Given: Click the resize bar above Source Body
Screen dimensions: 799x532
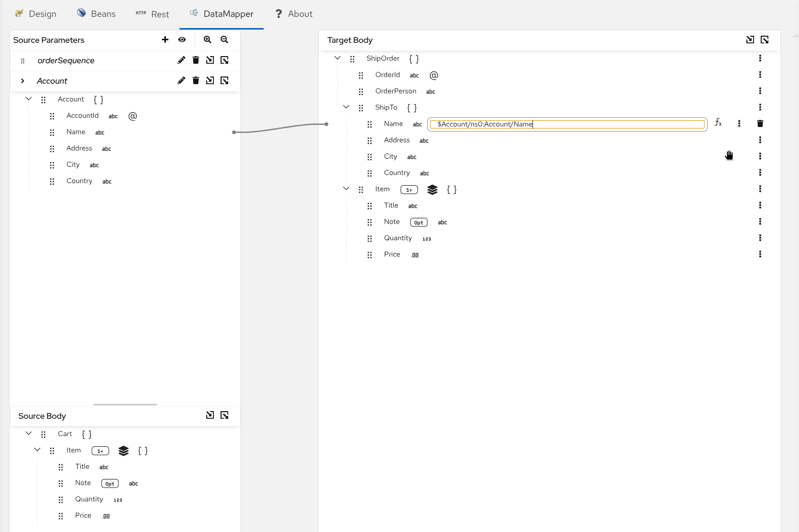Looking at the screenshot, I should [x=125, y=404].
